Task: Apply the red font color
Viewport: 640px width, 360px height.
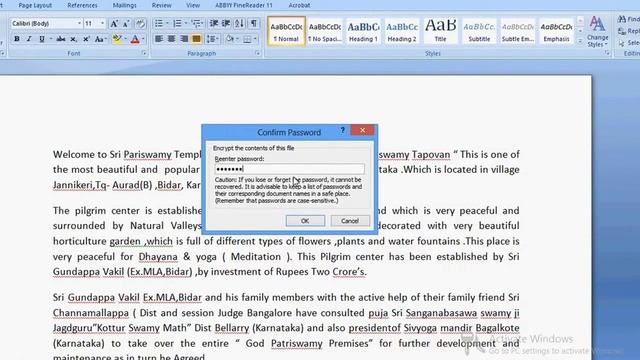Action: [135, 39]
